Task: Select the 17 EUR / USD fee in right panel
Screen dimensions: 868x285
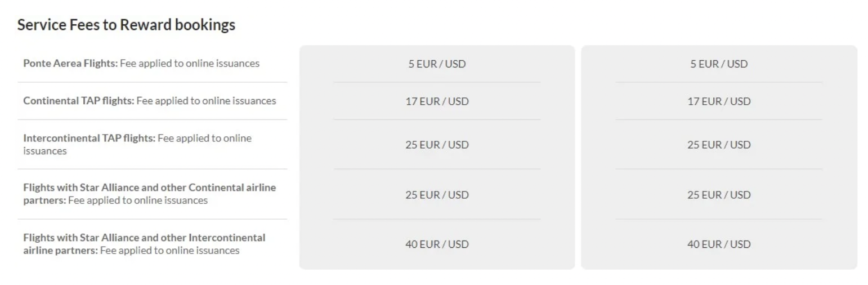Action: [x=719, y=101]
